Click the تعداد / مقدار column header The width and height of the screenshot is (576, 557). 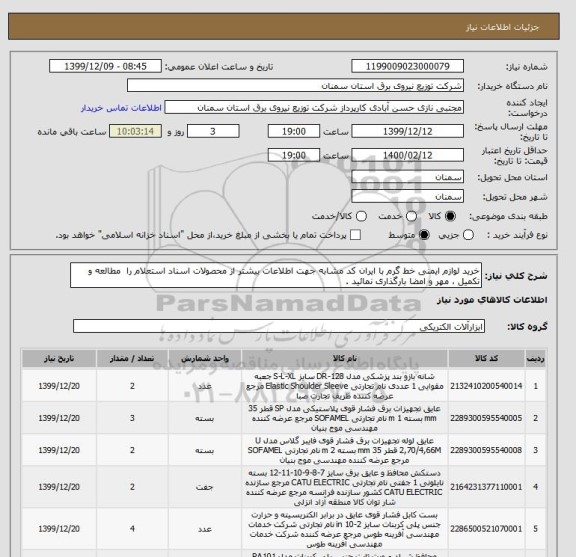coord(132,358)
